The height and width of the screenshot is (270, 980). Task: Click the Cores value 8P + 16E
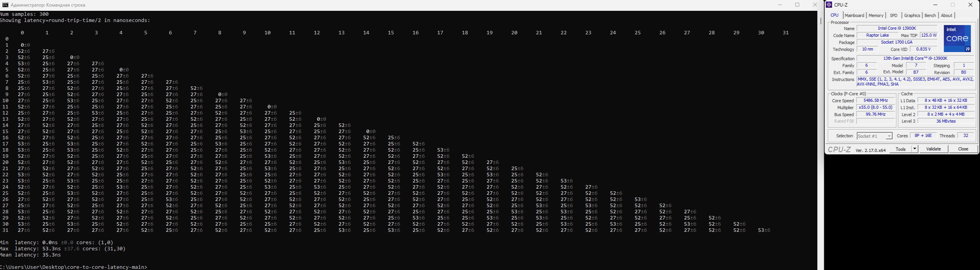coord(923,135)
